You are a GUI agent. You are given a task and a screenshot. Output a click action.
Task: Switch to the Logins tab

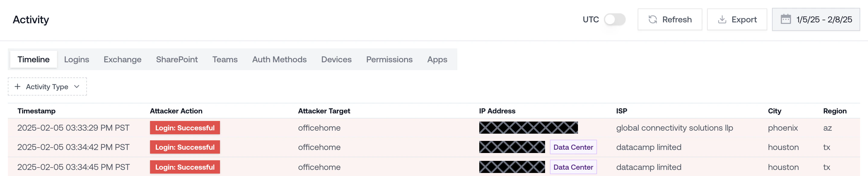tap(76, 60)
